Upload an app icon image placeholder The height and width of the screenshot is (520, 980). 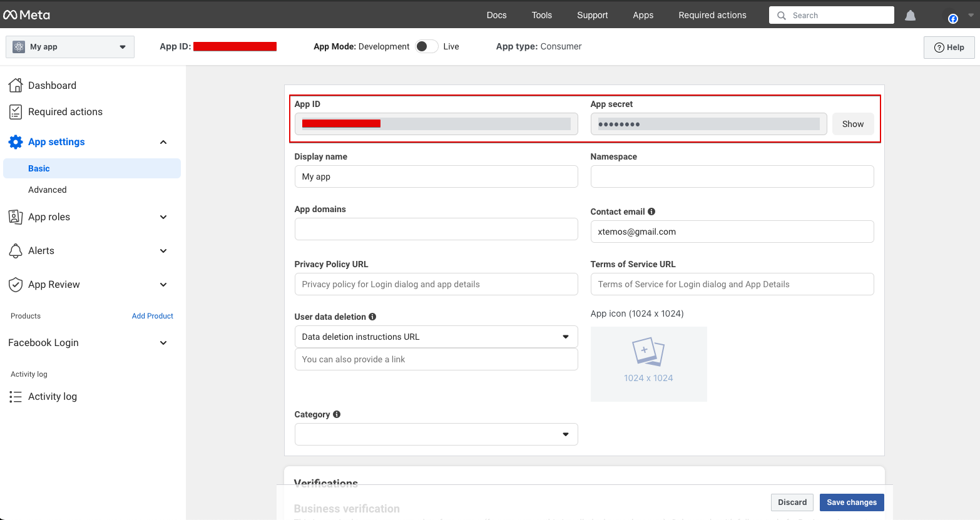tap(648, 364)
